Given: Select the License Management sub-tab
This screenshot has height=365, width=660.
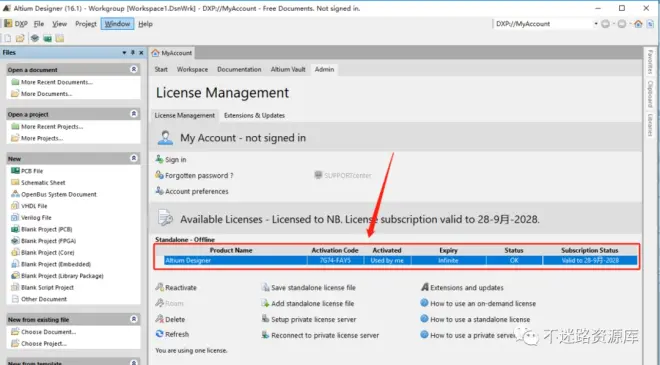Looking at the screenshot, I should click(x=184, y=115).
